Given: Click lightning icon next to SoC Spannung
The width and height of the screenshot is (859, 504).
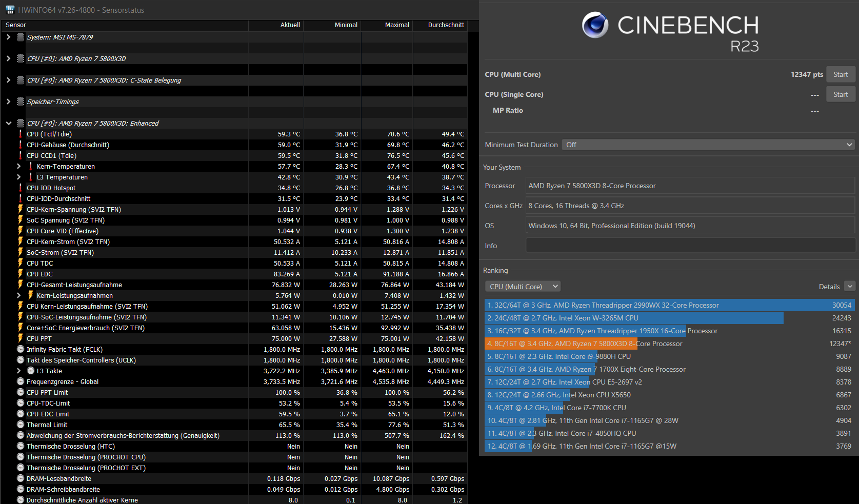Looking at the screenshot, I should [21, 220].
